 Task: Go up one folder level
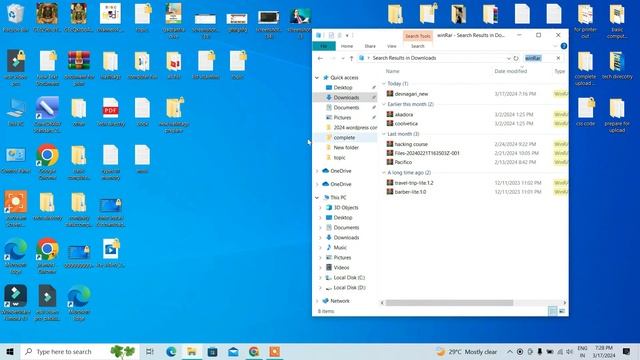coord(351,58)
